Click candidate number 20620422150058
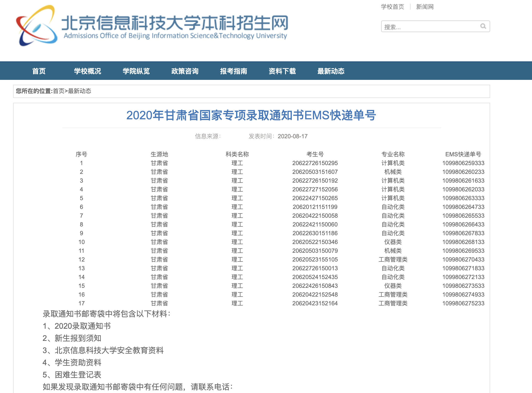Viewport: 532px width, 393px height. (x=315, y=215)
